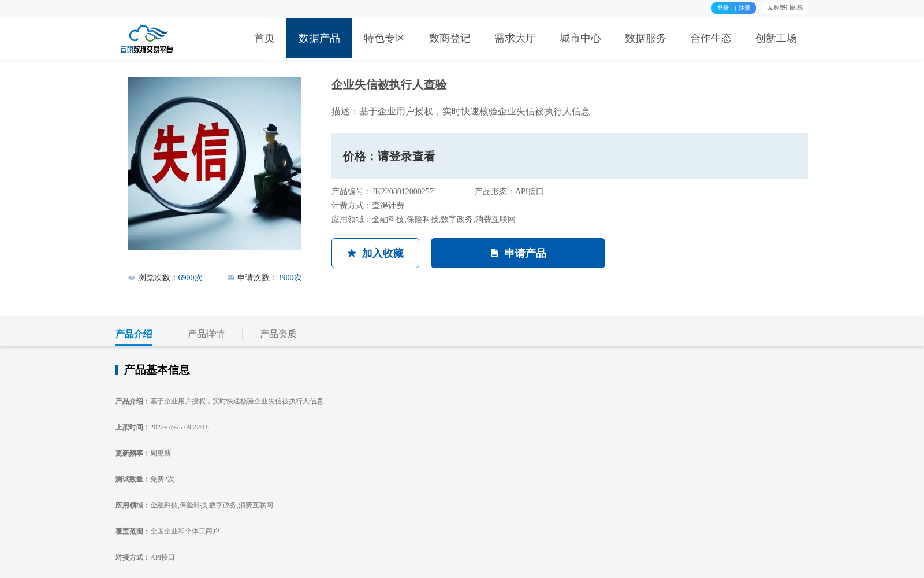Click the 申请产品 button
Viewport: 924px width, 578px height.
click(518, 253)
